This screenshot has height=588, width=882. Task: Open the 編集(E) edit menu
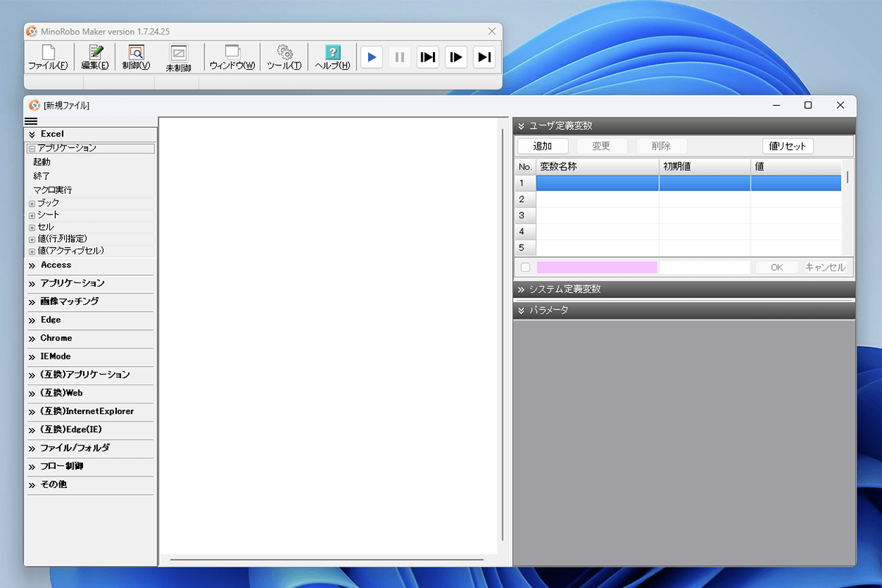coord(96,57)
